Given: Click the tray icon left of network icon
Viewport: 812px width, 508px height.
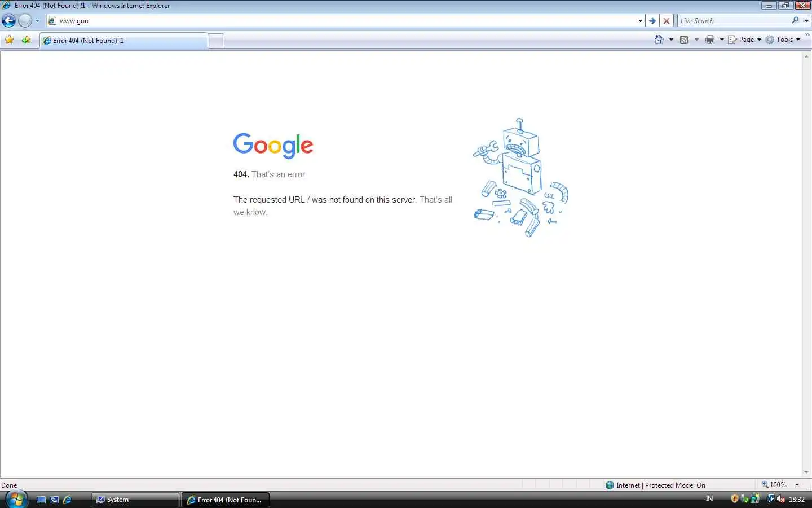Looking at the screenshot, I should click(755, 499).
